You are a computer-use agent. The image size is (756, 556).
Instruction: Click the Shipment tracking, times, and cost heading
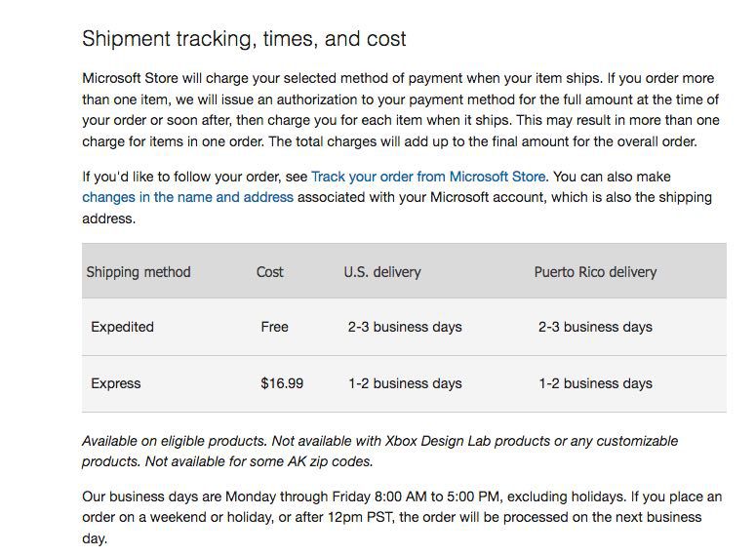[244, 39]
